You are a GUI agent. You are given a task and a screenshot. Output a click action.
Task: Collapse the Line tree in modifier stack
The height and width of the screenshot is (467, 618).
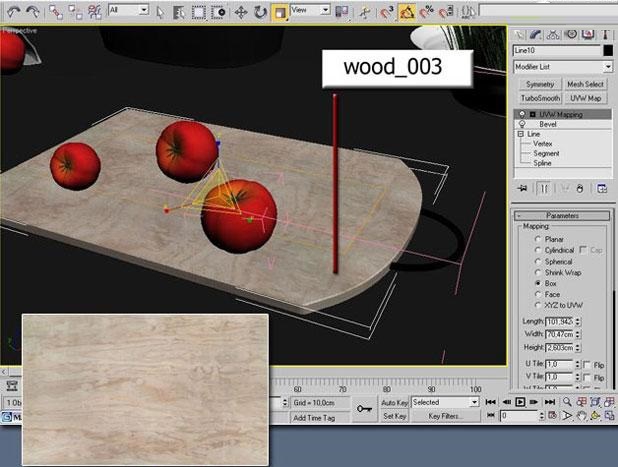click(521, 134)
